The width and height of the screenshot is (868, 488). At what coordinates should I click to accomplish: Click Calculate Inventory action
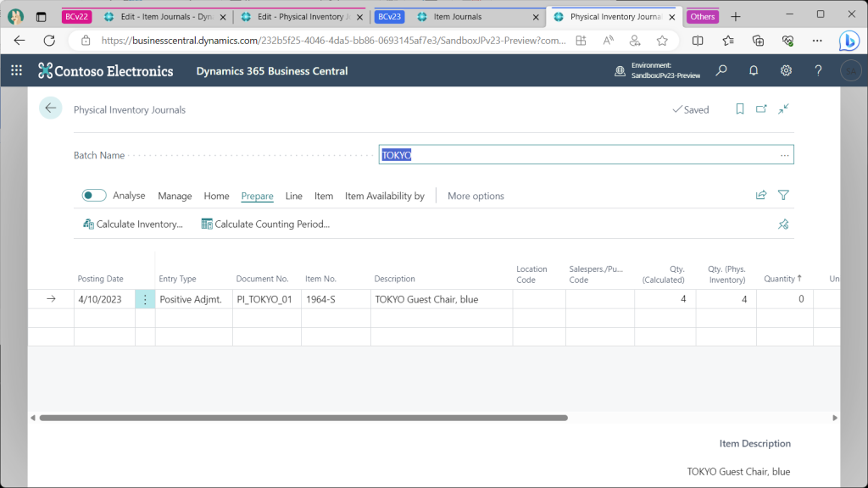pyautogui.click(x=133, y=224)
